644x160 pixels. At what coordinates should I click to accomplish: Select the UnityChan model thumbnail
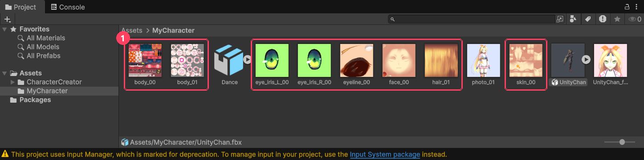[x=568, y=60]
